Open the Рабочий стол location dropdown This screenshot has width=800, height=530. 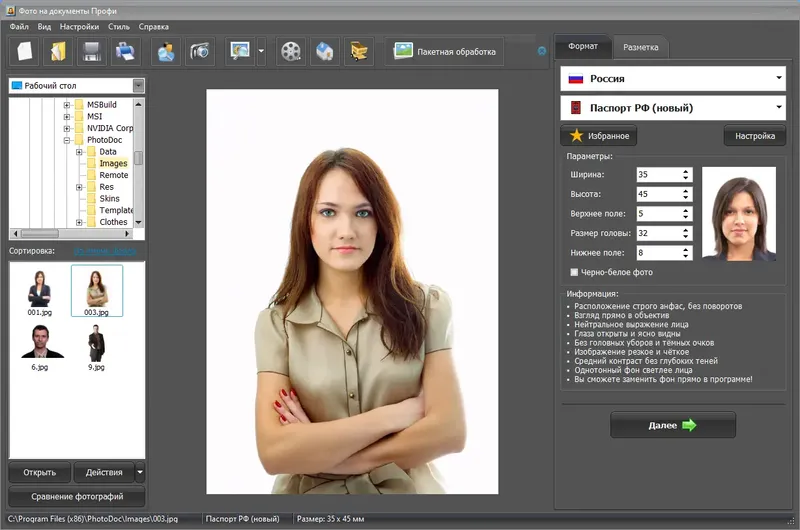click(x=138, y=86)
